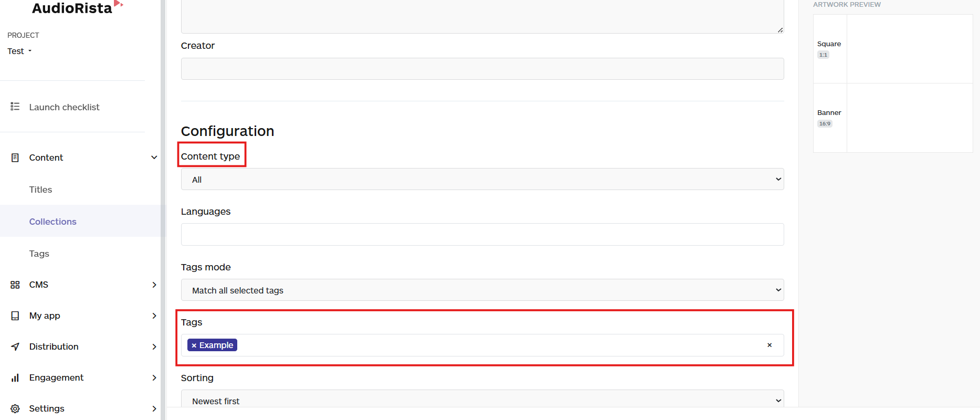Click the My app device icon
This screenshot has height=420, width=980.
coord(15,316)
